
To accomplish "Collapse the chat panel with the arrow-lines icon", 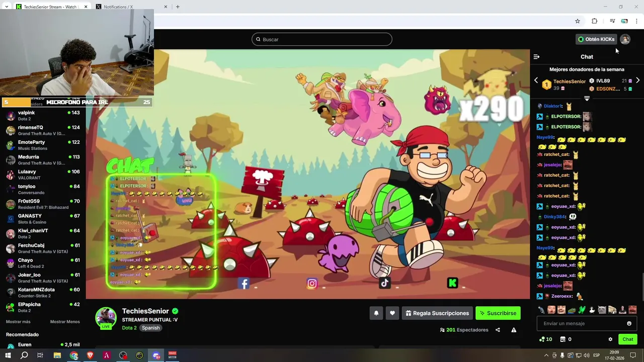I will [x=536, y=57].
